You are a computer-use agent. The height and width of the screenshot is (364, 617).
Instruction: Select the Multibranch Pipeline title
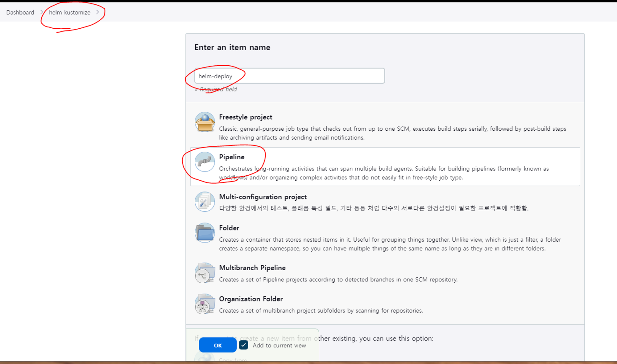click(252, 268)
